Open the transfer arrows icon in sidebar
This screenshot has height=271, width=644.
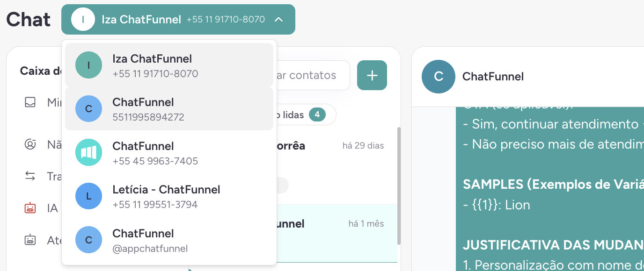(30, 176)
